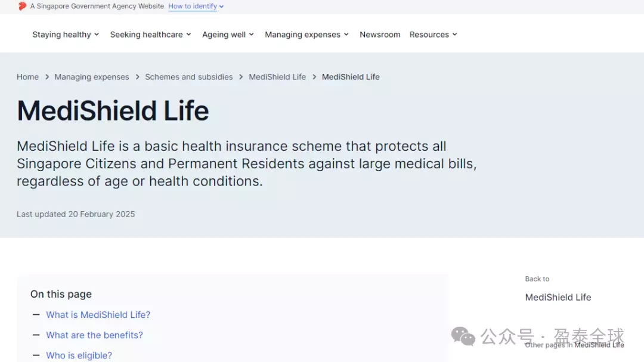Open Managing expenses breadcrumb link
The height and width of the screenshot is (362, 644).
point(92,77)
